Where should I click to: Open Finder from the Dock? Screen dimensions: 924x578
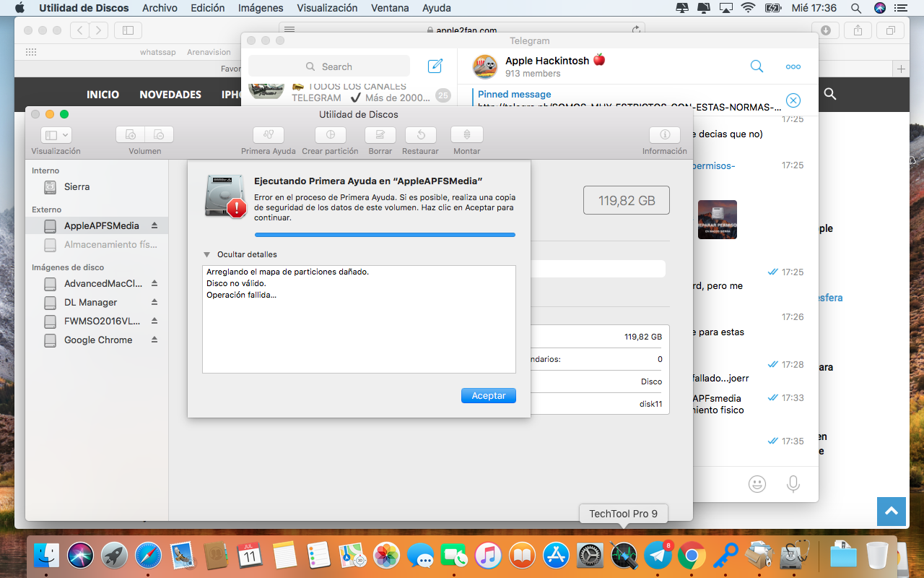coord(46,556)
